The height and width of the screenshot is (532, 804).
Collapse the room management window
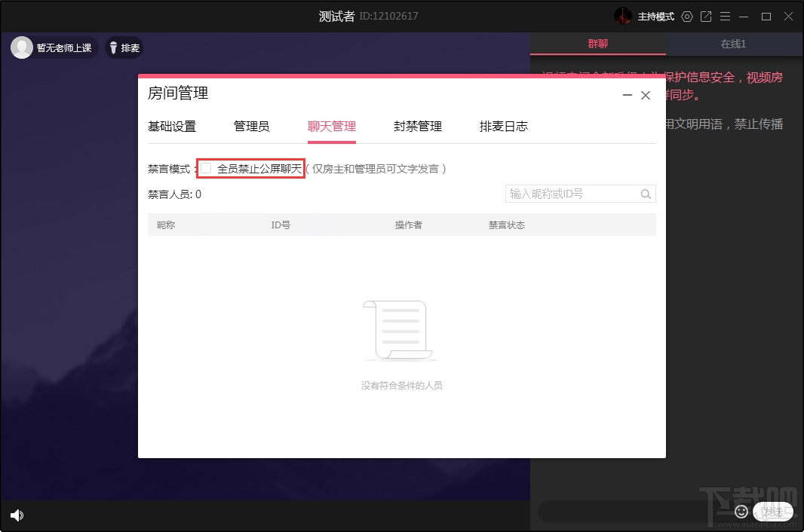[627, 96]
